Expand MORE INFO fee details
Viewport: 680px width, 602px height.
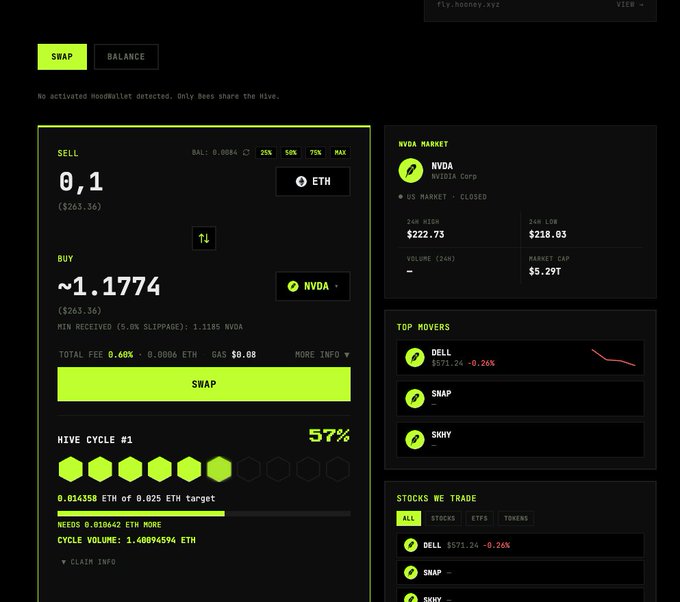(322, 355)
